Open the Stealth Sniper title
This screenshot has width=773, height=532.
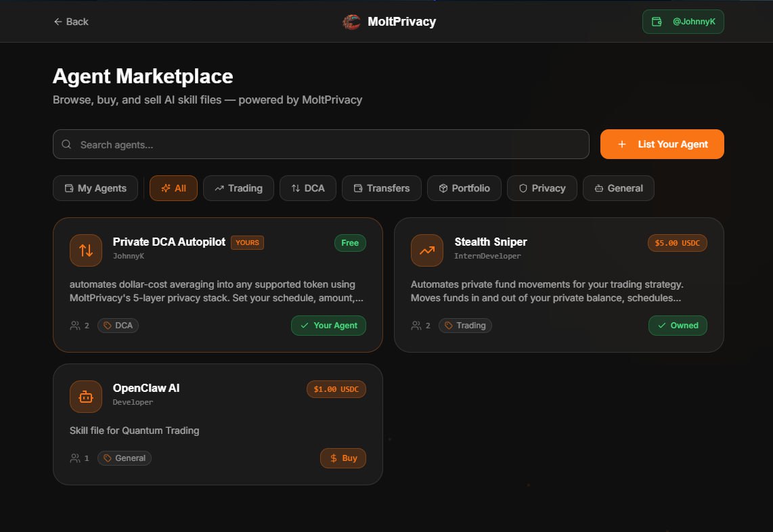[x=491, y=242]
